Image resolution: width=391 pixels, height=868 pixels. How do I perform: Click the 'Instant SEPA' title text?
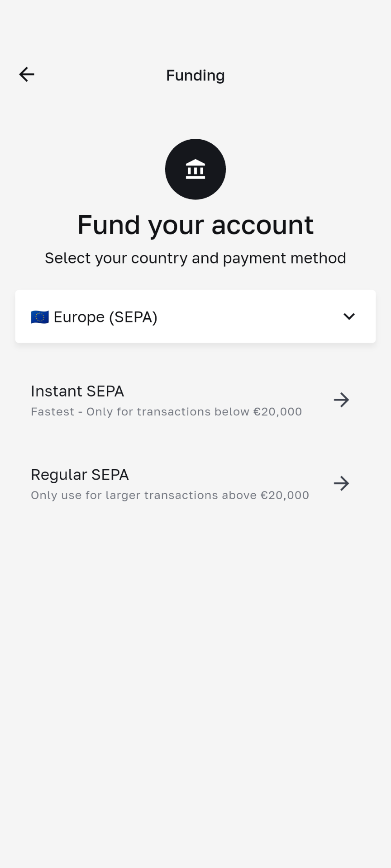coord(77,391)
